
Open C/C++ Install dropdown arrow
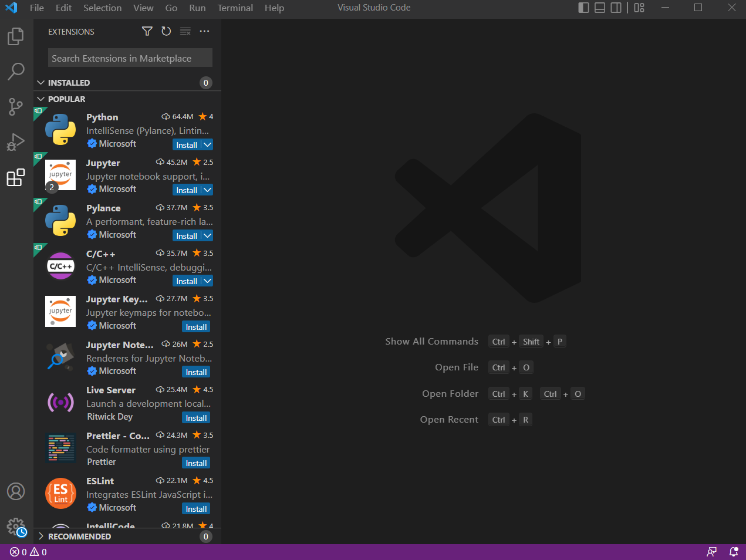pos(207,281)
